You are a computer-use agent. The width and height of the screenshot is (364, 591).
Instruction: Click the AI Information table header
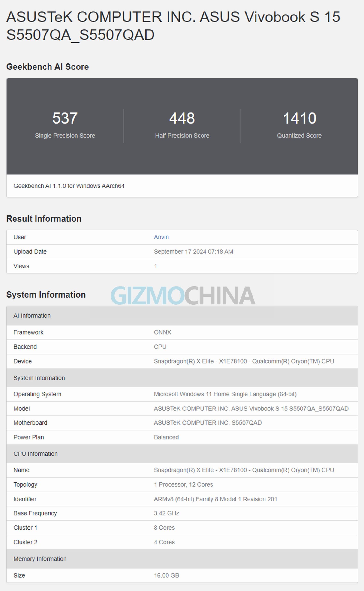click(x=182, y=316)
